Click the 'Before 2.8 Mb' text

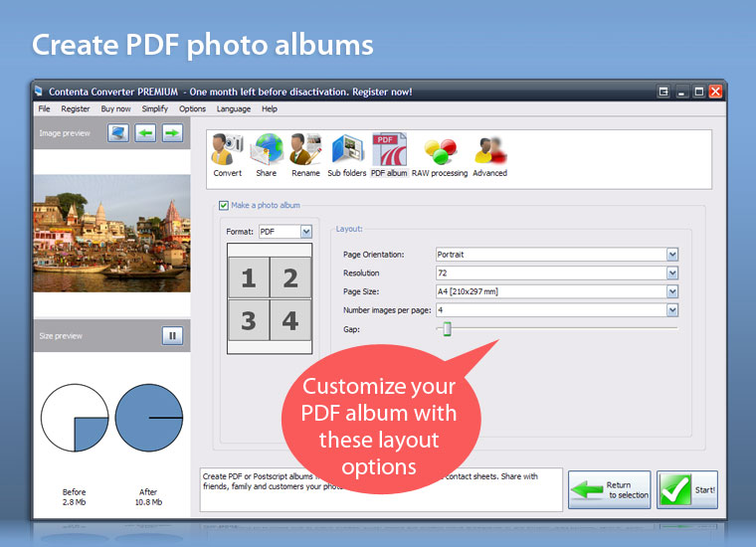click(74, 497)
